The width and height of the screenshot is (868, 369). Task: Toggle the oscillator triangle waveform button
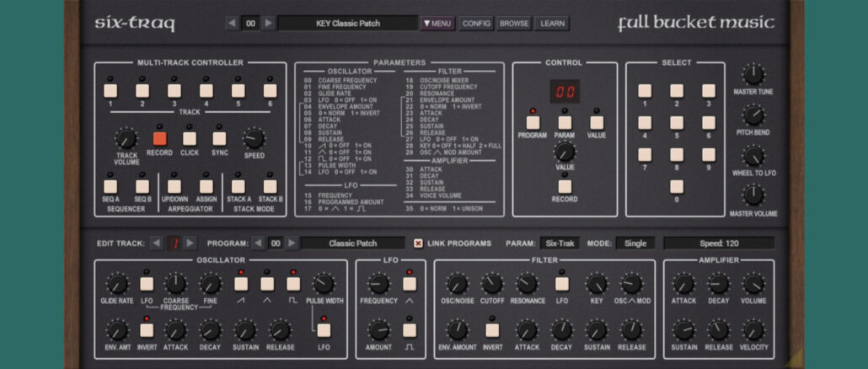click(x=267, y=284)
